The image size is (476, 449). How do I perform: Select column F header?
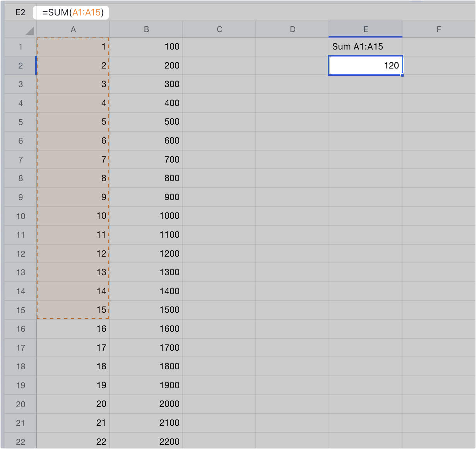[438, 29]
